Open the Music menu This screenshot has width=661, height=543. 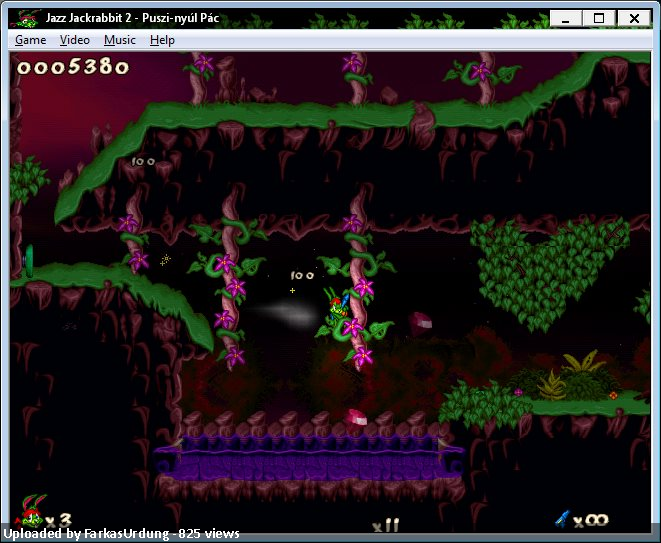coord(119,40)
